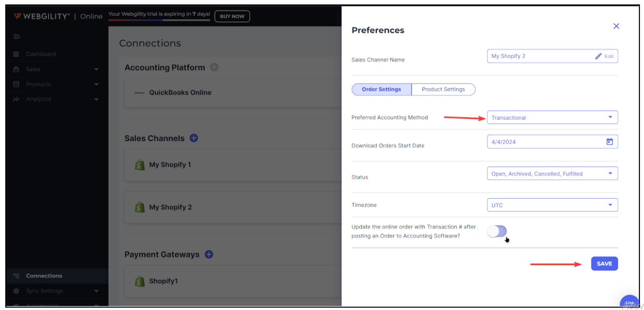Viewport: 644px width, 310px height.
Task: Open the calendar picker for order start date
Action: pos(609,142)
